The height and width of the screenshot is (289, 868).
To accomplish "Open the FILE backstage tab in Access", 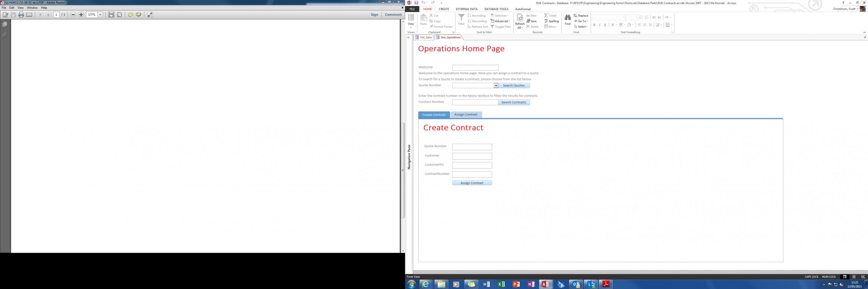I will click(x=412, y=9).
